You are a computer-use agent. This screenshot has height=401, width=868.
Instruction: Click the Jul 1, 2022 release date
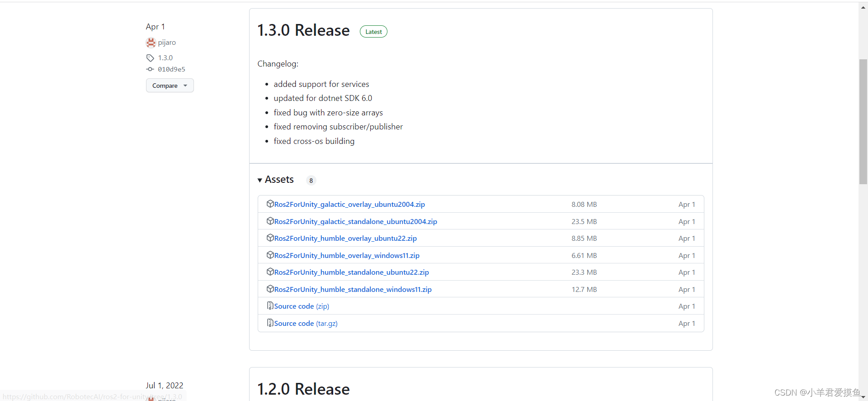(165, 386)
